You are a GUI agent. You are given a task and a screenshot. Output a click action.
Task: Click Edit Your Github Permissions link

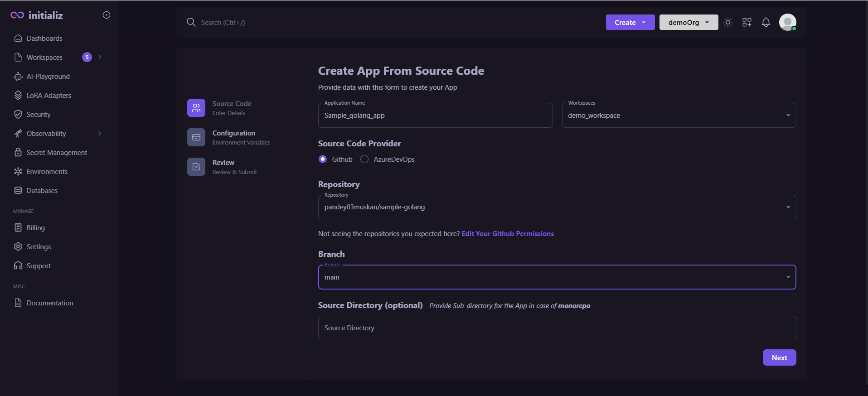coord(508,233)
